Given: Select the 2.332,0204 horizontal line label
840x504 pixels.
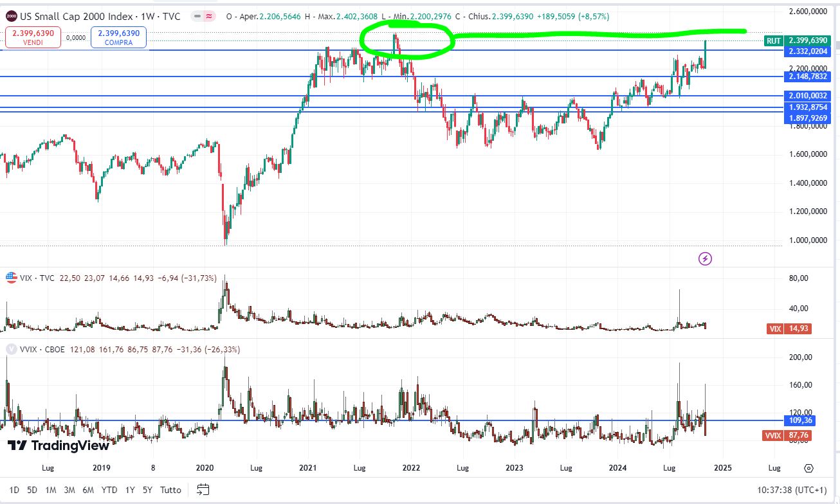Looking at the screenshot, I should tap(807, 51).
